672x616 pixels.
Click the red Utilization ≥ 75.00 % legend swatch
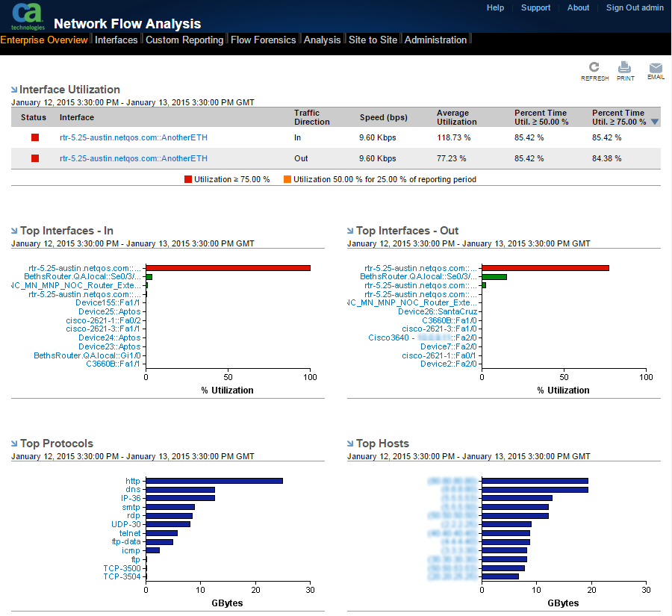pyautogui.click(x=187, y=179)
